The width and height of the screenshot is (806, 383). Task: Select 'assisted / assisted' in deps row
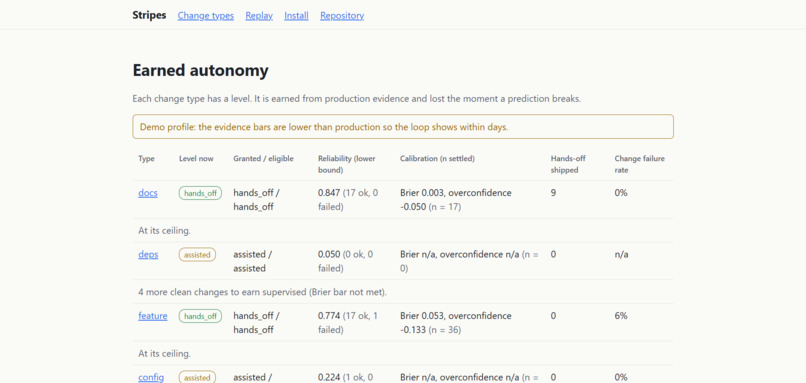click(253, 261)
